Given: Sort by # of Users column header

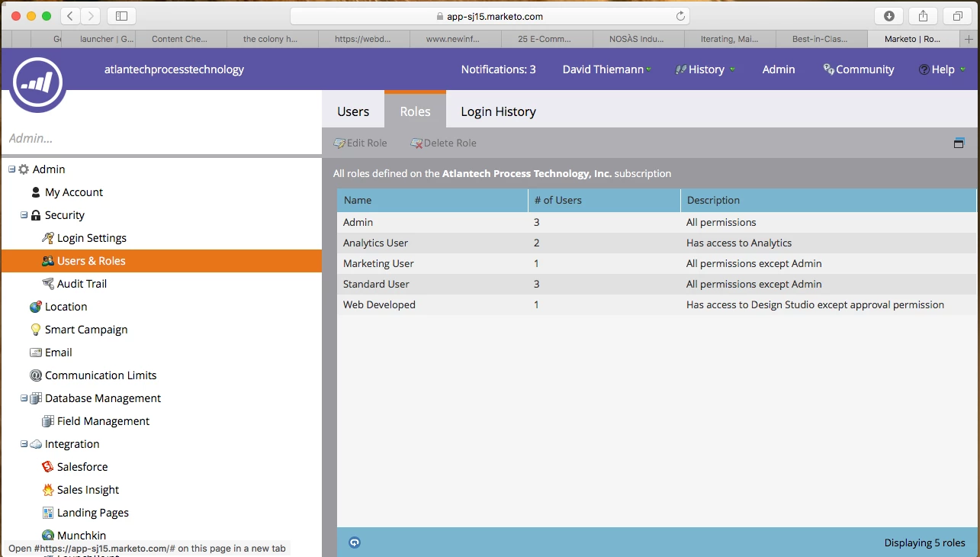Looking at the screenshot, I should click(604, 200).
